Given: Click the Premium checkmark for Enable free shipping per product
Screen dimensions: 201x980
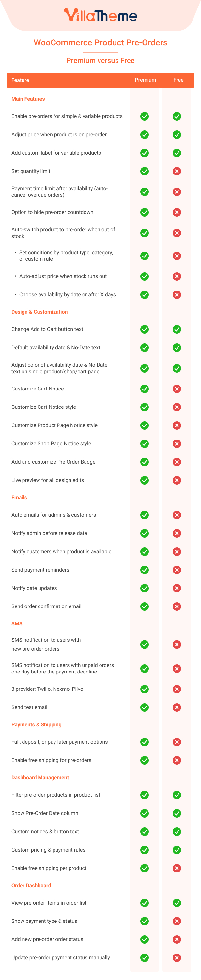Looking at the screenshot, I should pyautogui.click(x=144, y=868).
